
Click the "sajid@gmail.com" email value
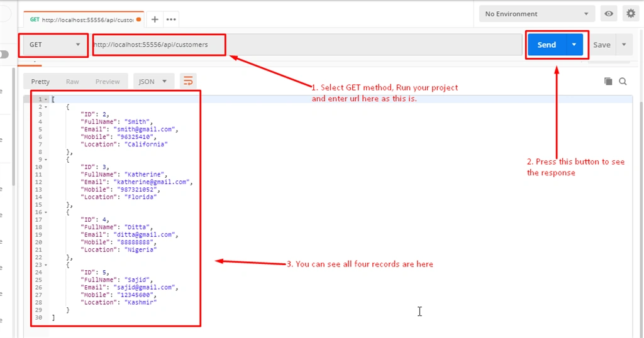[145, 287]
